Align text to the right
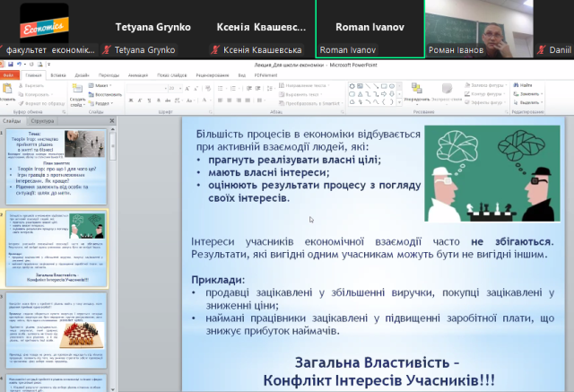 pos(239,100)
